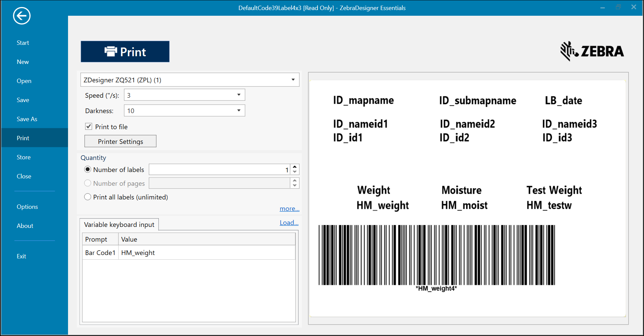Click the barcode in the label preview
Viewport: 644px width, 336px height.
[437, 255]
